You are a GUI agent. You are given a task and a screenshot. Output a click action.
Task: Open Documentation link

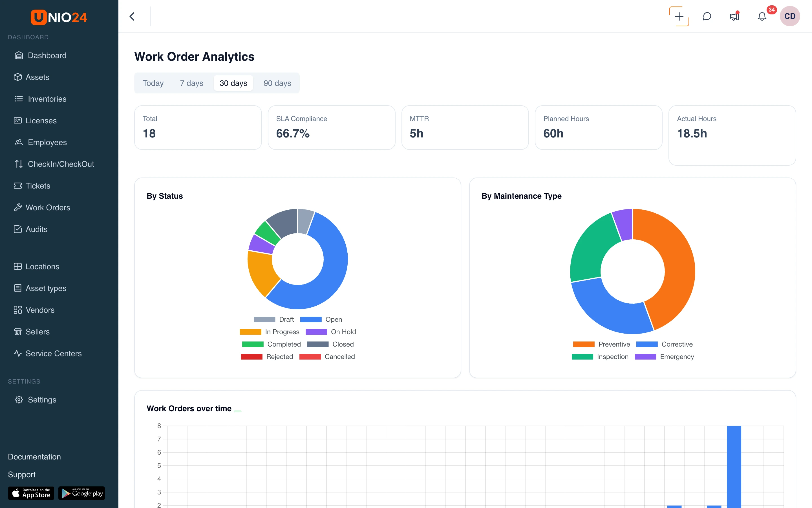coord(34,457)
